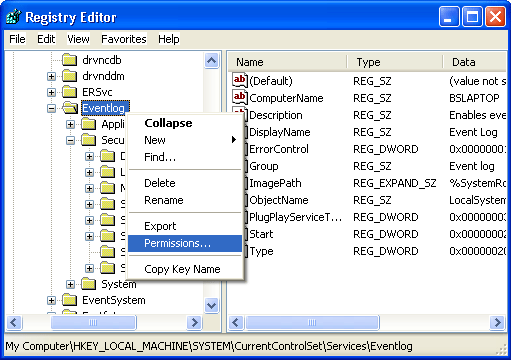511x360 pixels.
Task: Click the Appli folder icon
Action: click(89, 124)
